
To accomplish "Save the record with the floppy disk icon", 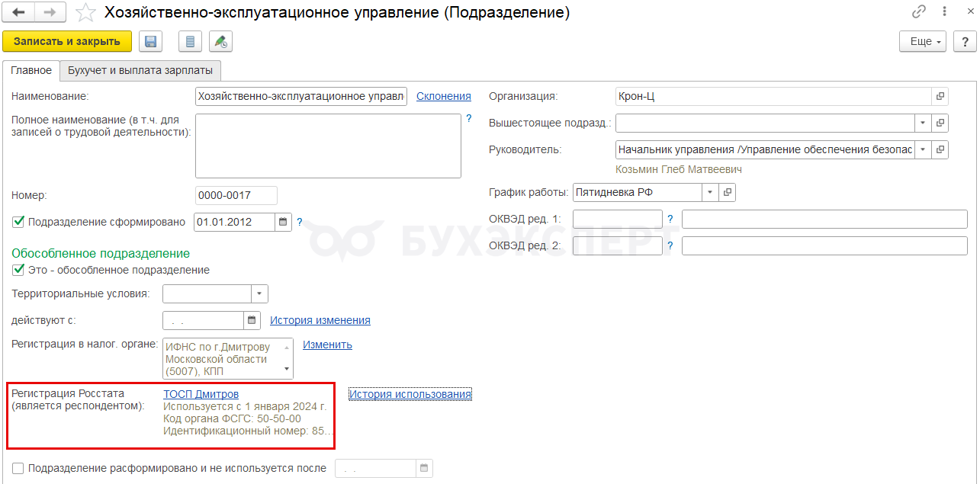I will [150, 41].
